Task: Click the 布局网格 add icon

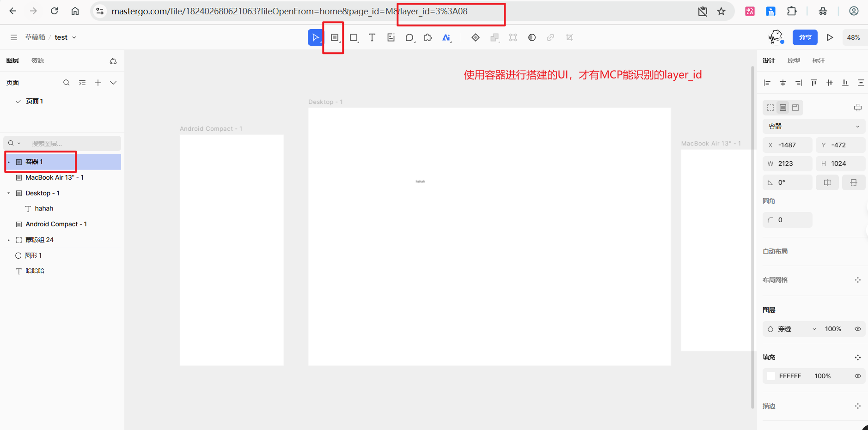Action: coord(858,280)
